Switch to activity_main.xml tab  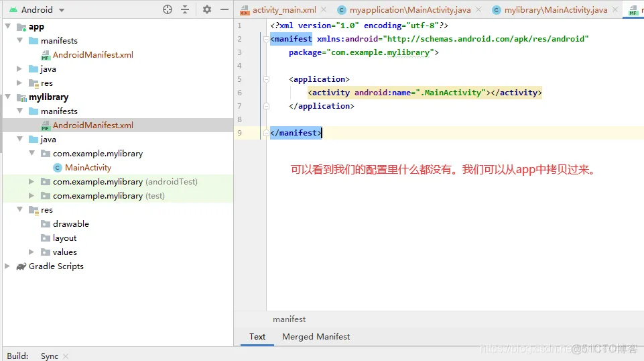tap(284, 10)
